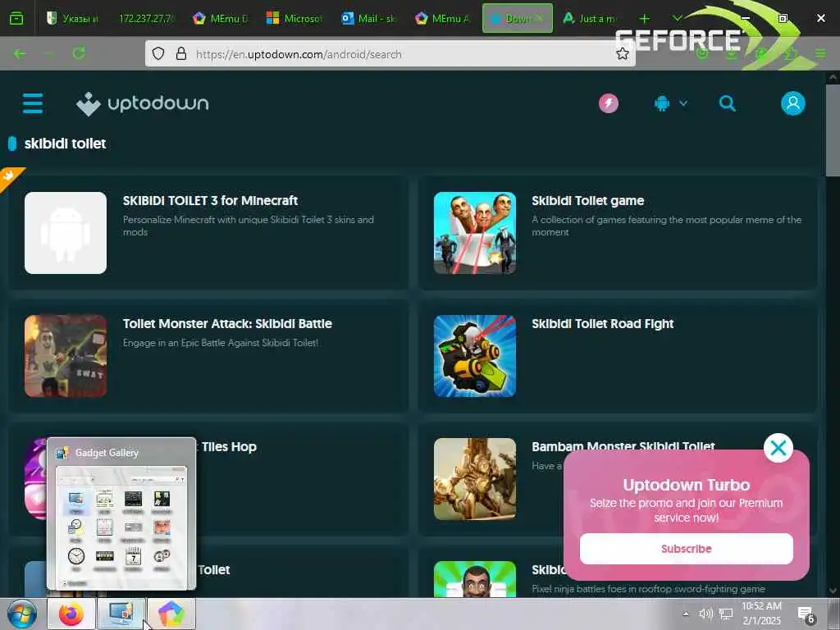The height and width of the screenshot is (630, 840).
Task: Open the notifications action center icon
Action: [x=806, y=614]
